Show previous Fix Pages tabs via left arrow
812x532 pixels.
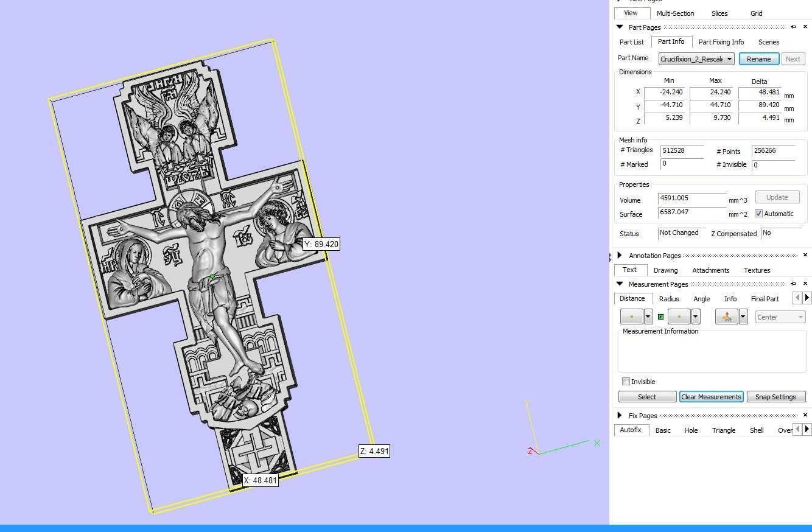[797, 429]
